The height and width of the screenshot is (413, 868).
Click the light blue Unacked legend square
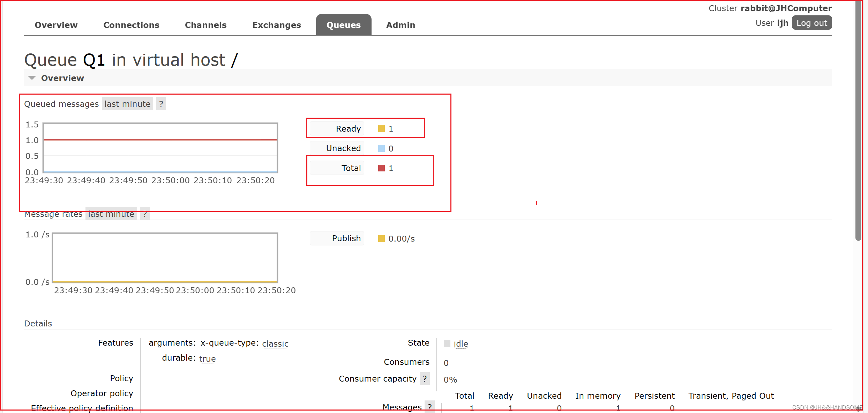(x=381, y=148)
